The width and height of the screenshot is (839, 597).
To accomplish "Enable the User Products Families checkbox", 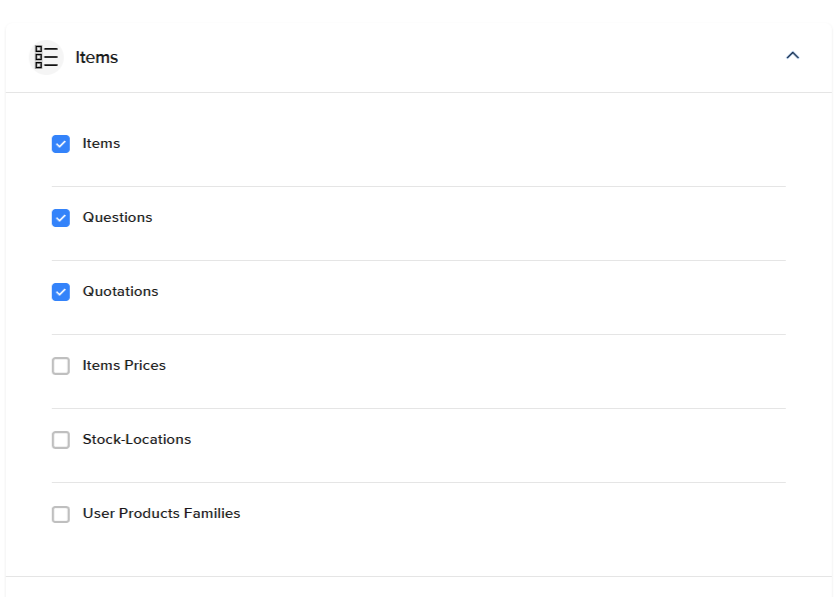I will coord(61,514).
